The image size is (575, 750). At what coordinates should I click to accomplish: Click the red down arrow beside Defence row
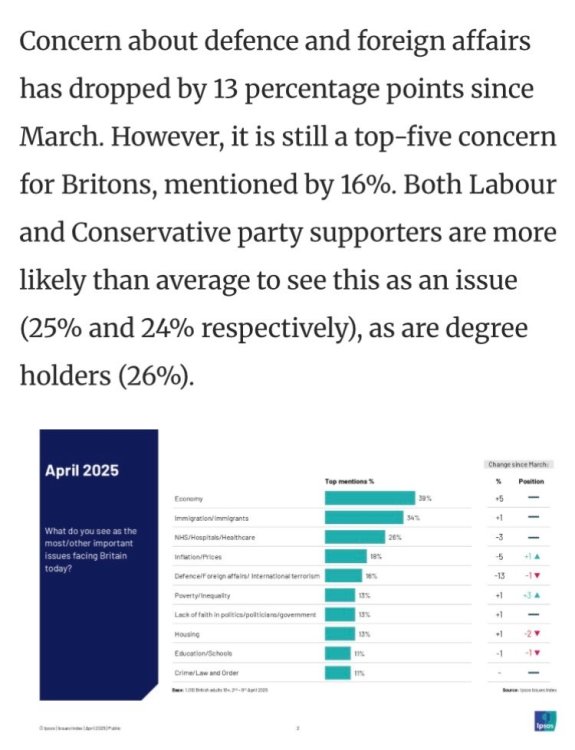point(537,576)
